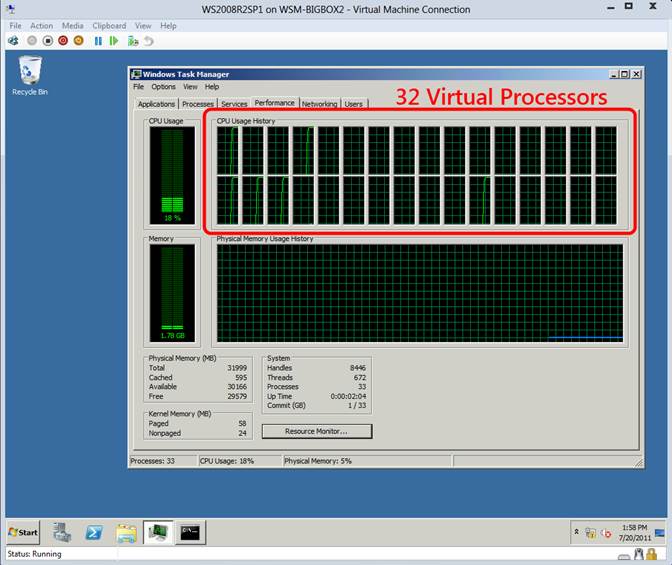Open the Clipboard menu
The image size is (672, 565).
pos(109,26)
